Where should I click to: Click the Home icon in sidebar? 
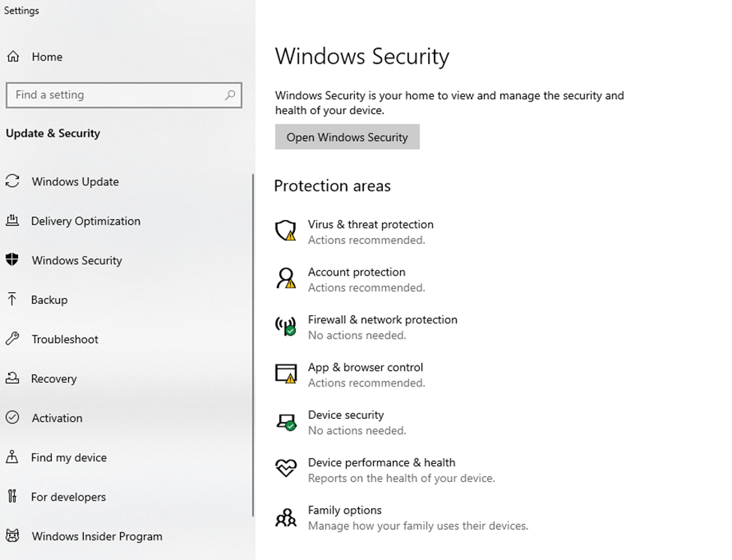point(14,57)
